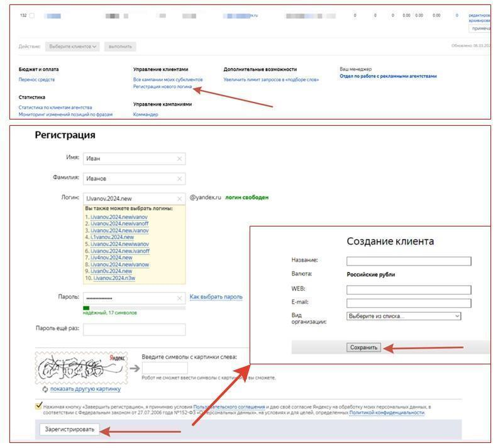This screenshot has height=448, width=498.
Task: Click the Имя input field
Action: 135,159
